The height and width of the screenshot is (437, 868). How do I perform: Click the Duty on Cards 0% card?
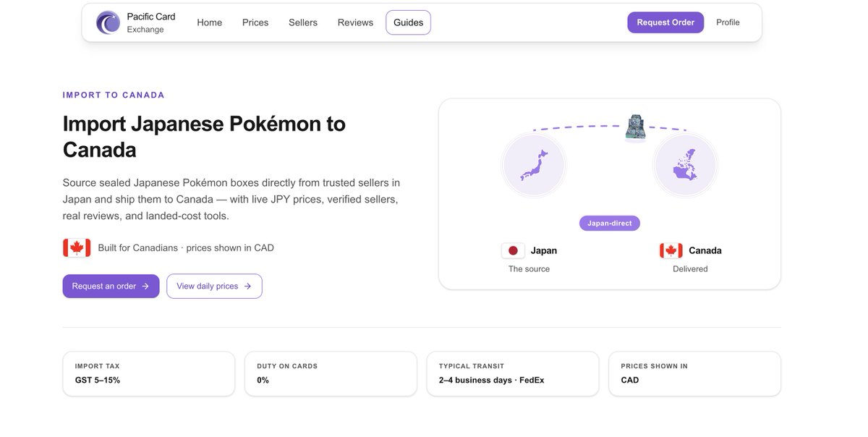pyautogui.click(x=331, y=373)
